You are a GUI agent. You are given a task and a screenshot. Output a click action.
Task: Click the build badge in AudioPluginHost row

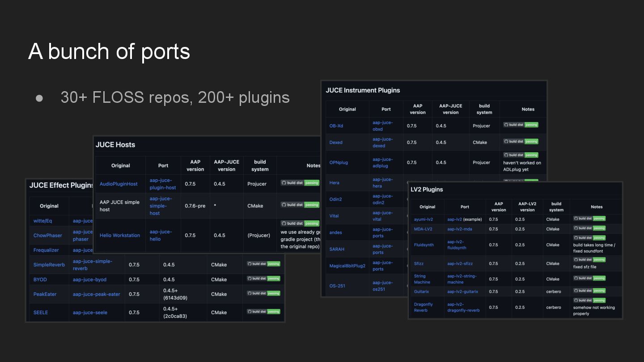click(300, 183)
